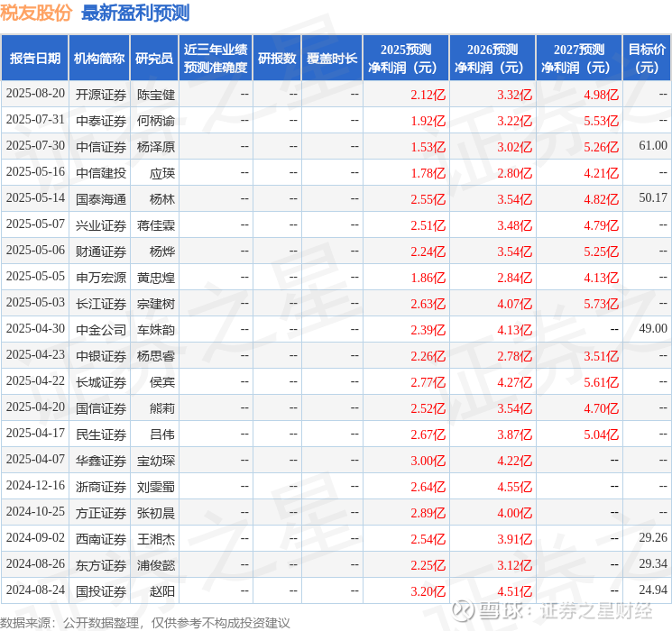Click the 税友股份 title text
The height and width of the screenshot is (631, 672).
36,13
